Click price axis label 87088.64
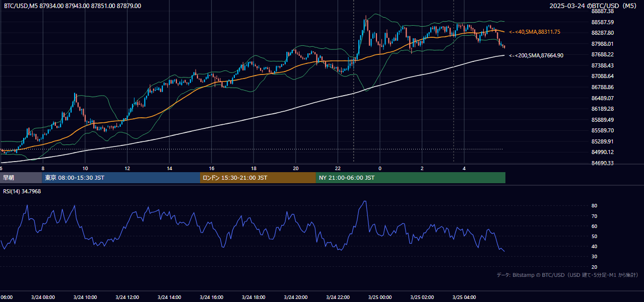 click(603, 76)
